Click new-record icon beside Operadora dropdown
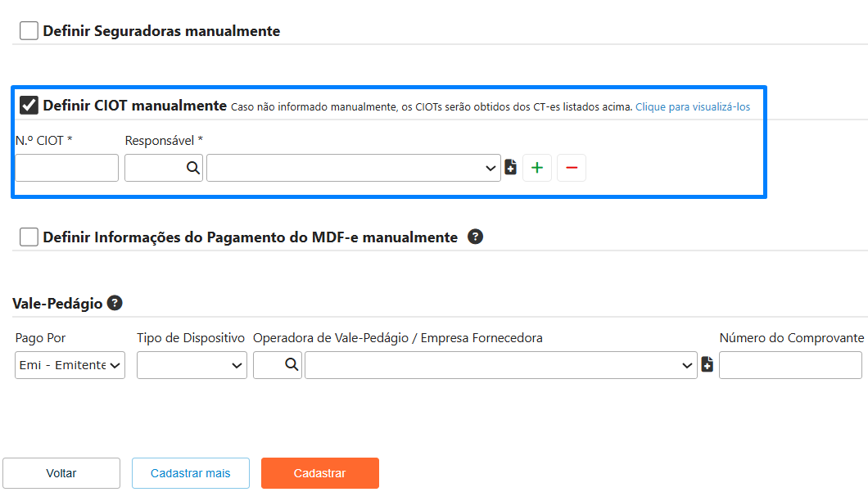 (708, 365)
